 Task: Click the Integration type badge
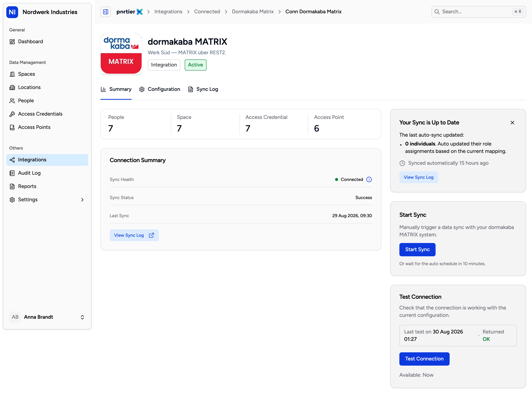click(x=164, y=65)
